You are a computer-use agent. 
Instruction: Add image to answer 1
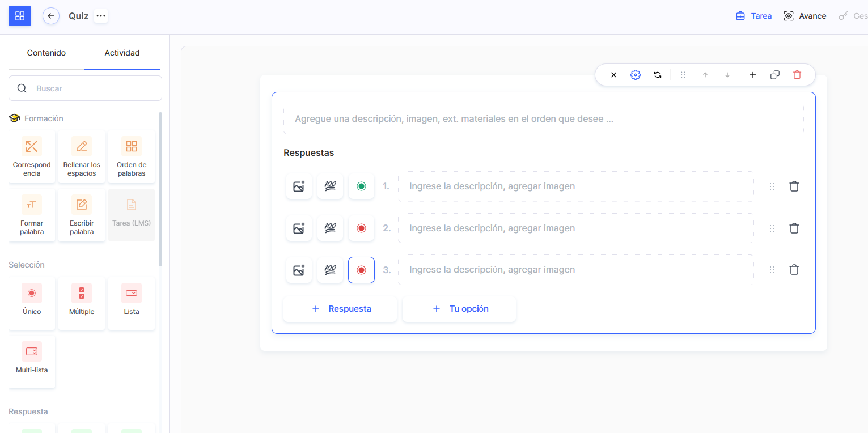tap(299, 186)
